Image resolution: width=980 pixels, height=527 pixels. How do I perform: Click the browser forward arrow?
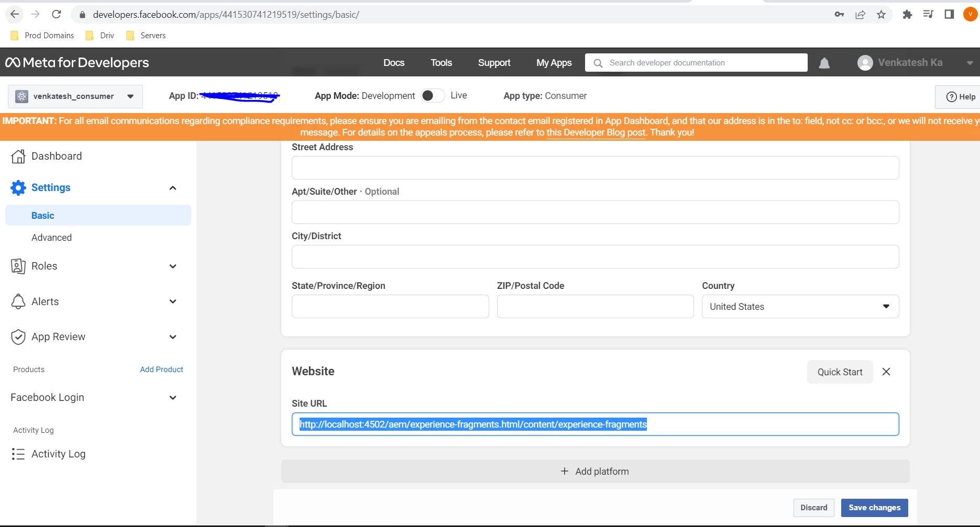click(x=35, y=14)
